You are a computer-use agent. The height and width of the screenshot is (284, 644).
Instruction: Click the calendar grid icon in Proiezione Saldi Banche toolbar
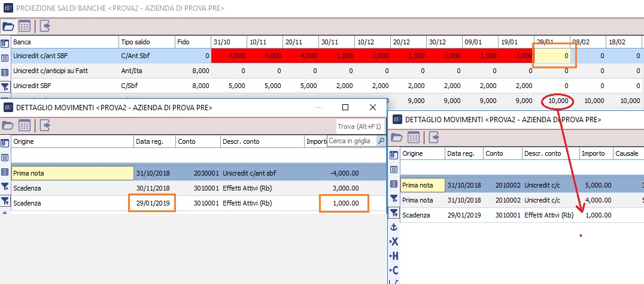[x=25, y=26]
